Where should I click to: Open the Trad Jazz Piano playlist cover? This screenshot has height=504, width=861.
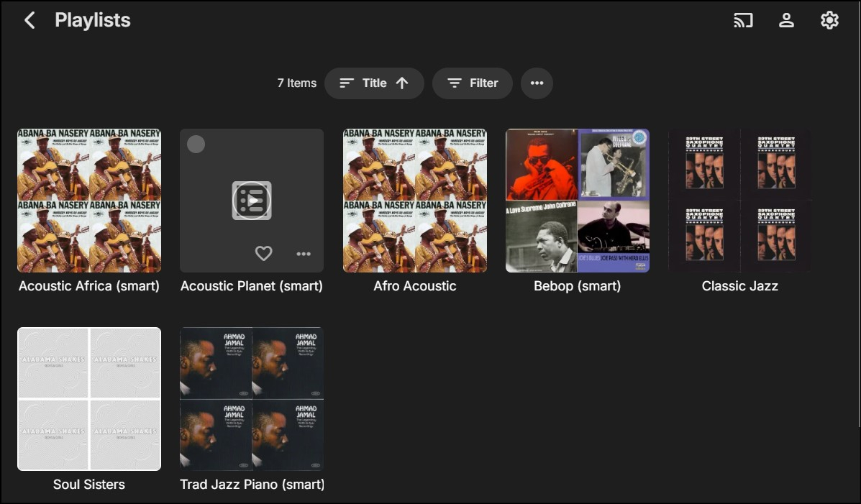(252, 399)
